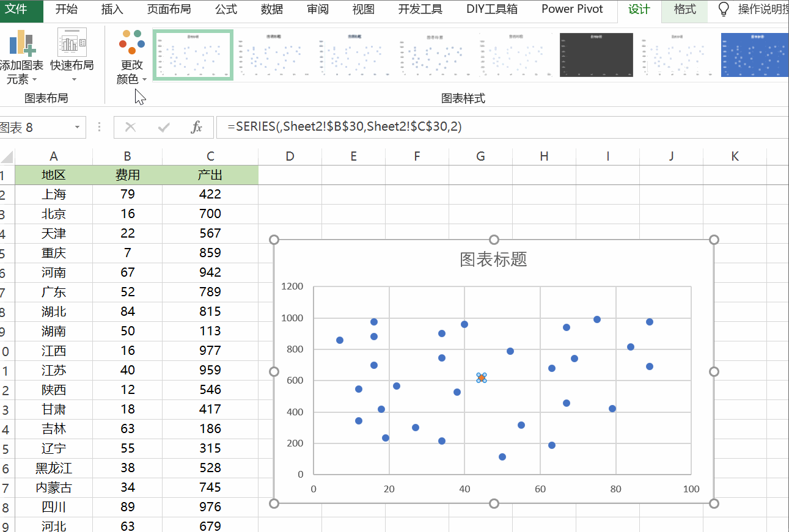Switch to the 格式 ribbon tab
This screenshot has width=789, height=532.
(684, 9)
